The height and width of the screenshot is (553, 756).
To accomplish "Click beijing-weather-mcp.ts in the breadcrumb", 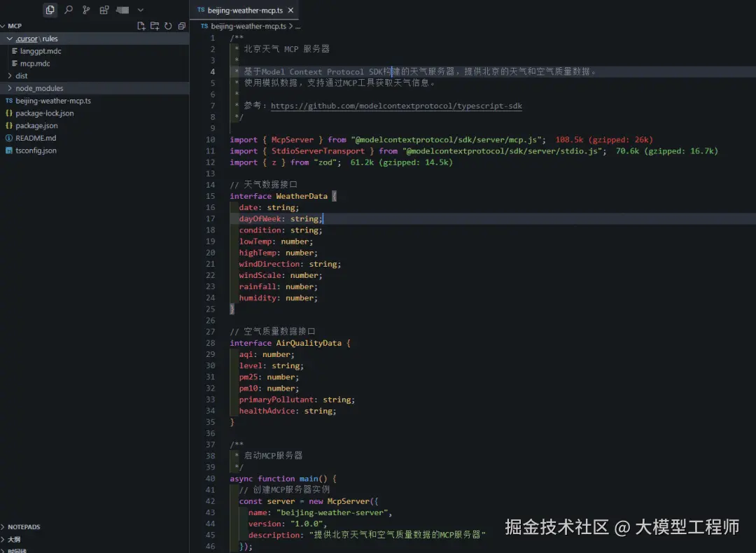I will coord(248,26).
